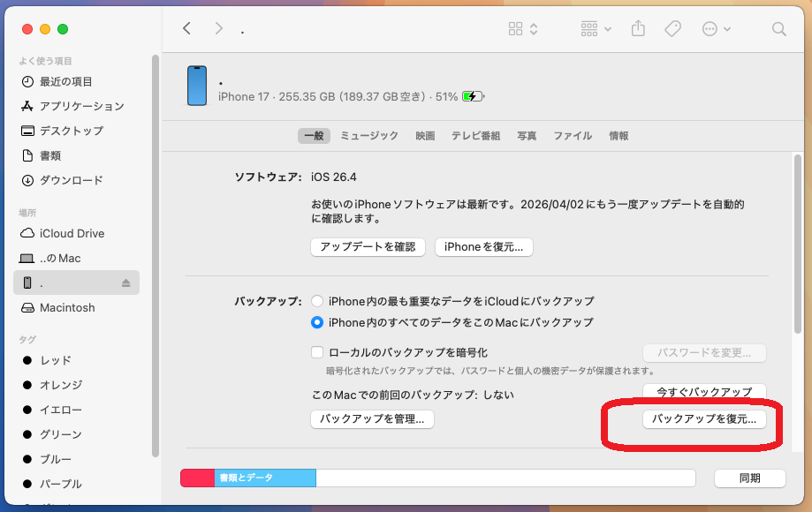
Task: Click the iPhone device image
Action: pyautogui.click(x=197, y=86)
